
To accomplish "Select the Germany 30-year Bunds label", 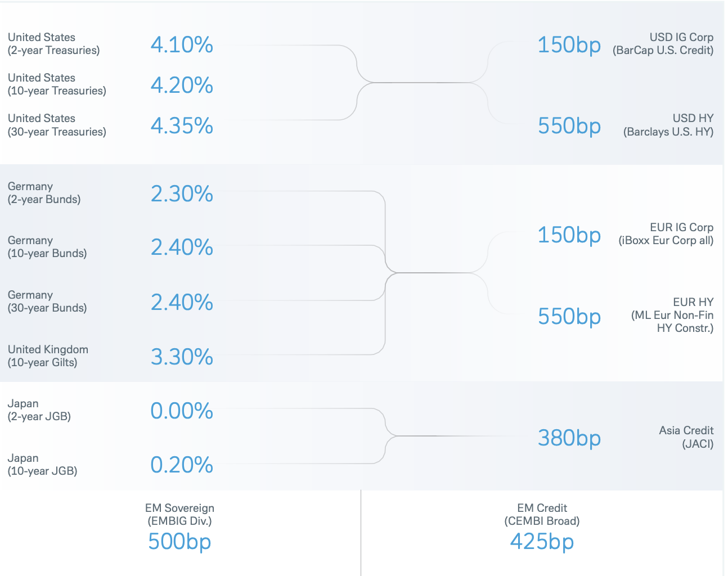I will [x=47, y=301].
